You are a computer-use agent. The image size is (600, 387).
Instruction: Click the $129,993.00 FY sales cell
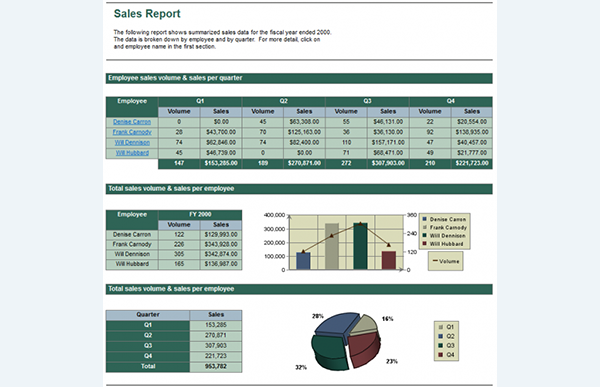221,234
